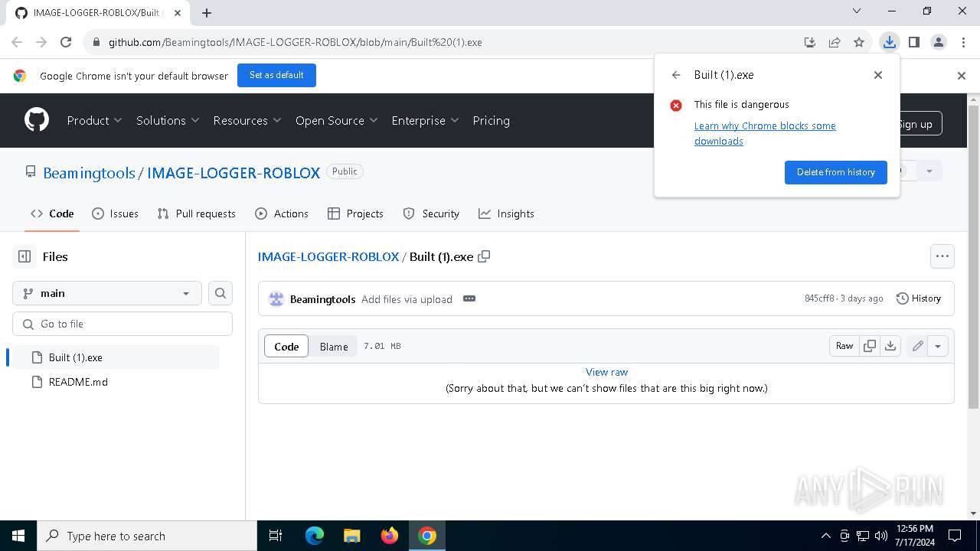The width and height of the screenshot is (980, 551).
Task: Open IMAGE-LOGGER-ROBLOX repository title link
Action: click(x=234, y=173)
